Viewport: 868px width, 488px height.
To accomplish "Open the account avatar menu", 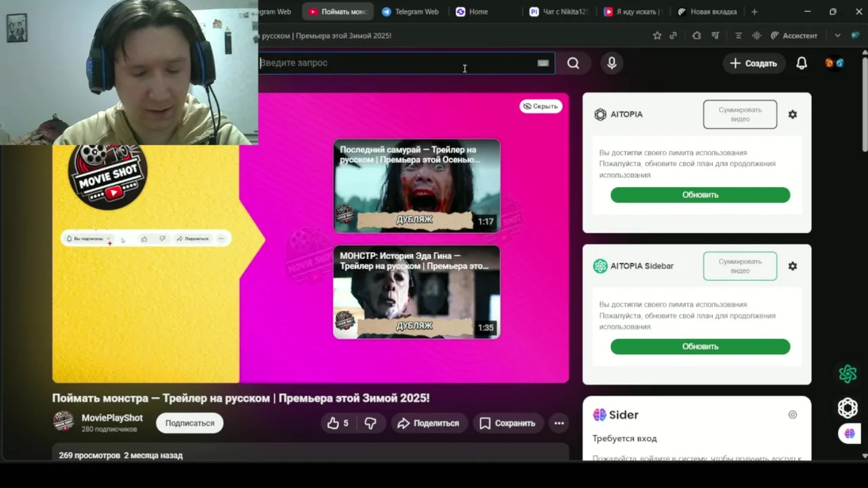I will tap(834, 63).
